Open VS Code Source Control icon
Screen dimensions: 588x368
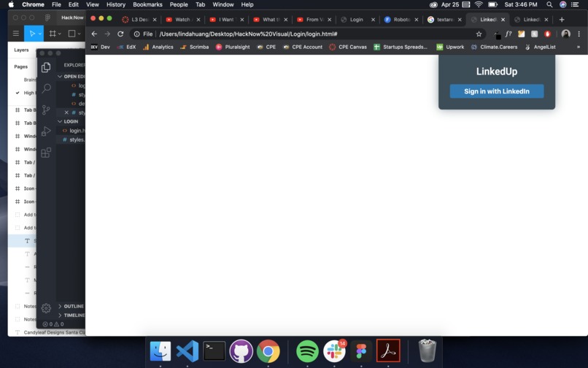[46, 110]
